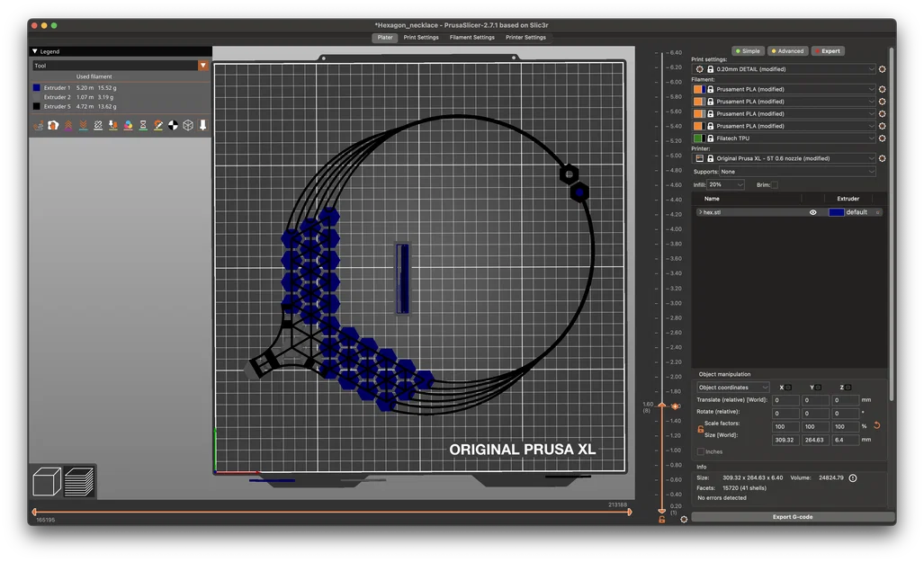Open Printer Settings tab
This screenshot has width=924, height=562.
tap(525, 38)
